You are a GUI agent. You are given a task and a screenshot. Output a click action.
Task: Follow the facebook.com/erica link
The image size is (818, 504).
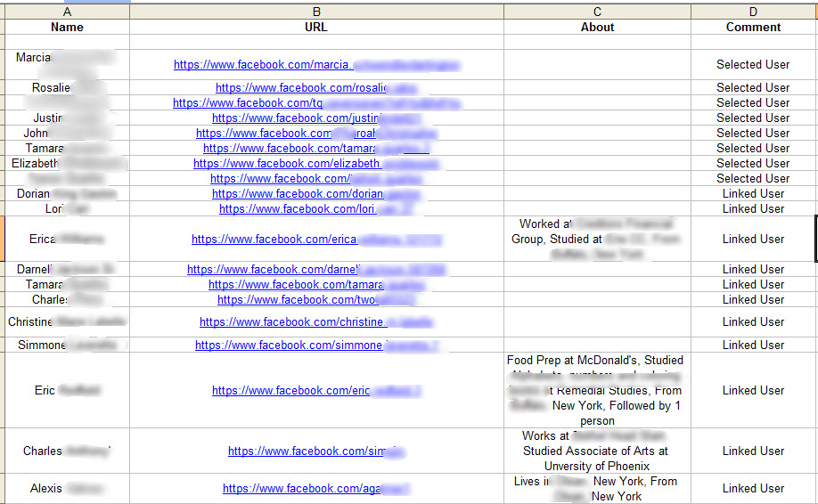316,240
